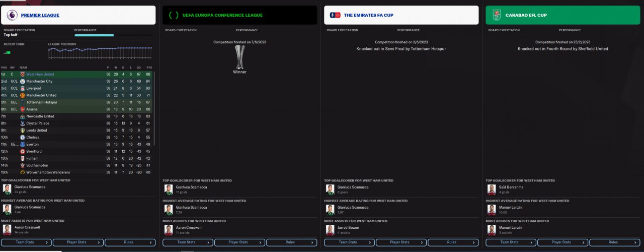The height and width of the screenshot is (252, 644).
Task: Click the Carabao EFL Cup header title
Action: (x=526, y=15)
